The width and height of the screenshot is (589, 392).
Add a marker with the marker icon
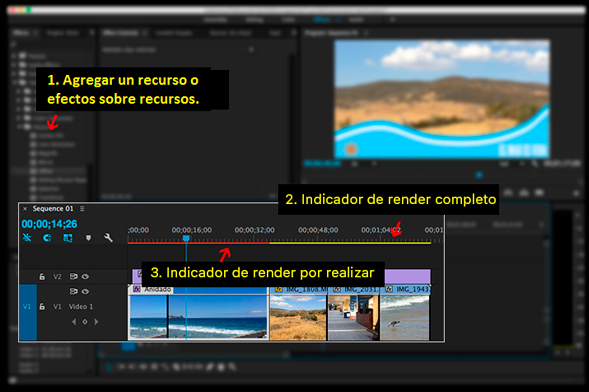point(88,238)
